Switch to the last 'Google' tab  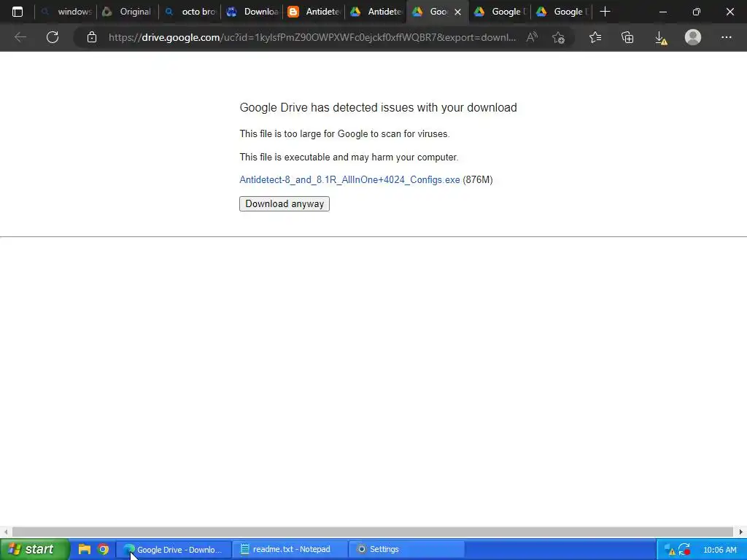tap(561, 12)
